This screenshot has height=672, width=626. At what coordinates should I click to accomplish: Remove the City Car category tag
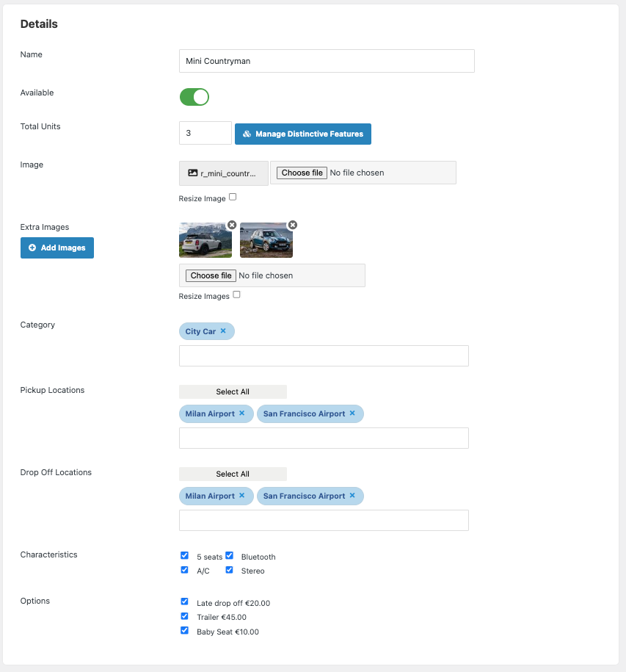click(223, 330)
